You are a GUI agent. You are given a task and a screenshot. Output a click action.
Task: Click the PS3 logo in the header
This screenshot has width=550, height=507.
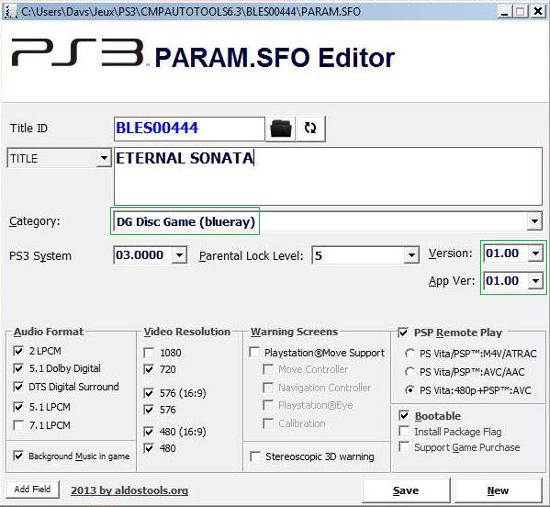point(78,53)
